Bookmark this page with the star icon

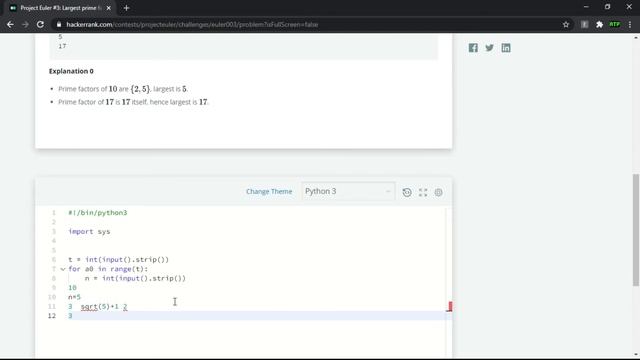coord(566,24)
